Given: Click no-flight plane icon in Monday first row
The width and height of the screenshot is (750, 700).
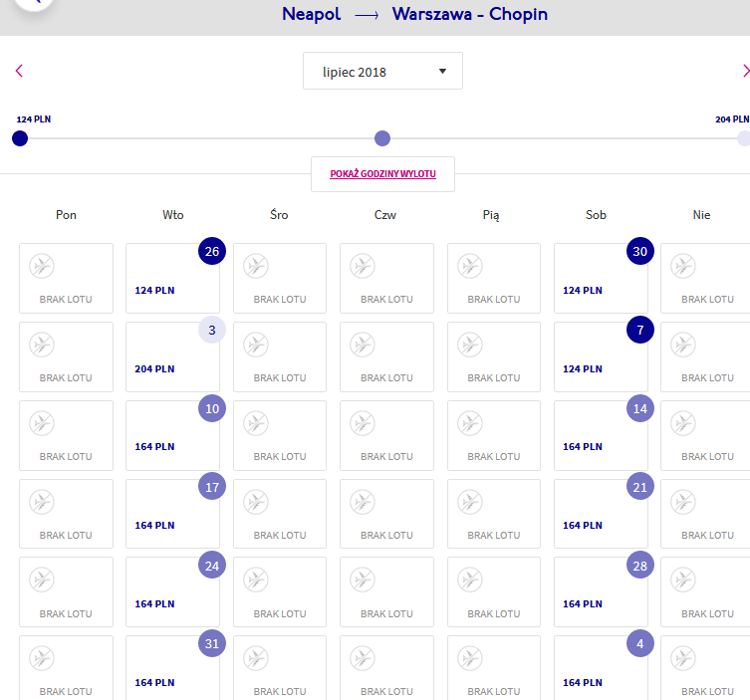Looking at the screenshot, I should tap(42, 266).
